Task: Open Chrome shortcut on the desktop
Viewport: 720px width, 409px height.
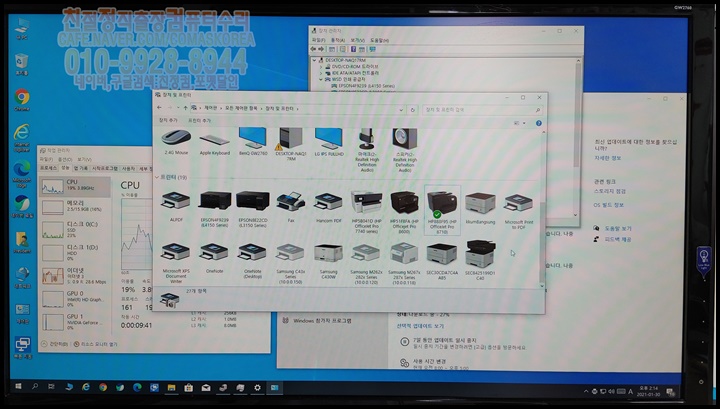Action: (x=22, y=100)
